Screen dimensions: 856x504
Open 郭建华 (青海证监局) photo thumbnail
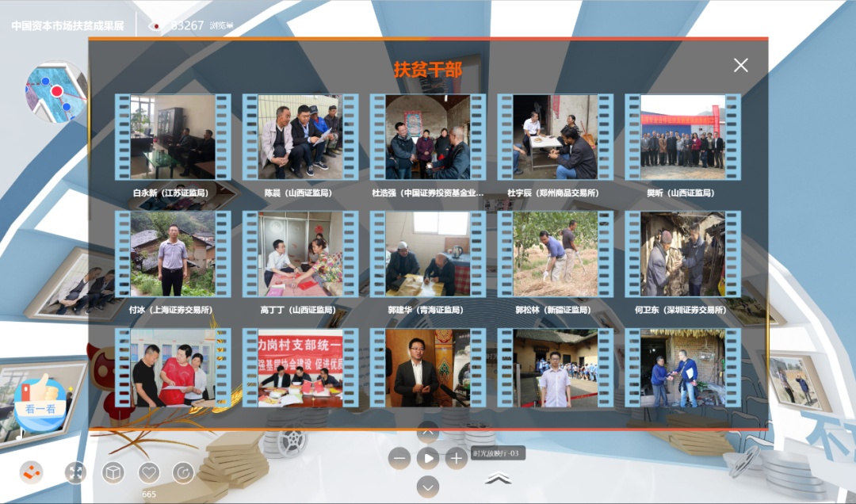[428, 254]
